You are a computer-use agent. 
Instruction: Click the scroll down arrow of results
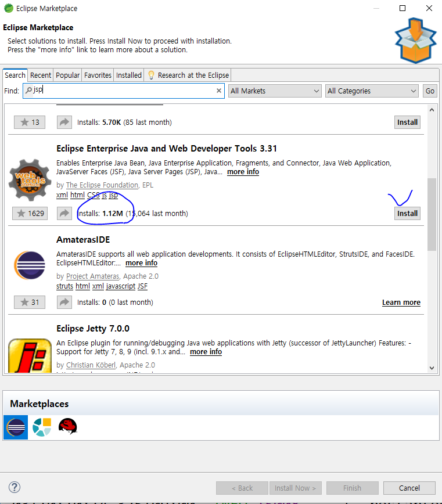432,368
